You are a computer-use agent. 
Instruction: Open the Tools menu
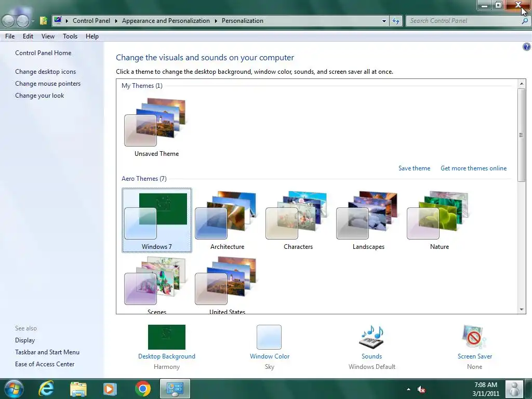click(x=70, y=36)
